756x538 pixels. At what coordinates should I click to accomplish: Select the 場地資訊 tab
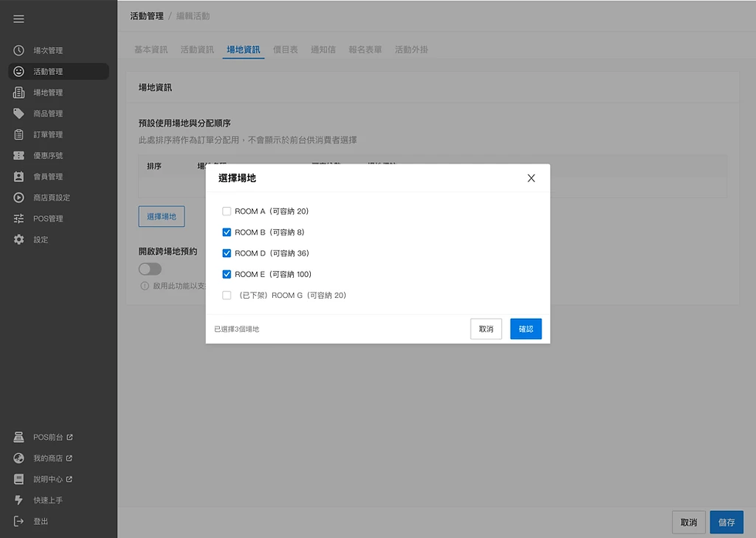(x=244, y=49)
